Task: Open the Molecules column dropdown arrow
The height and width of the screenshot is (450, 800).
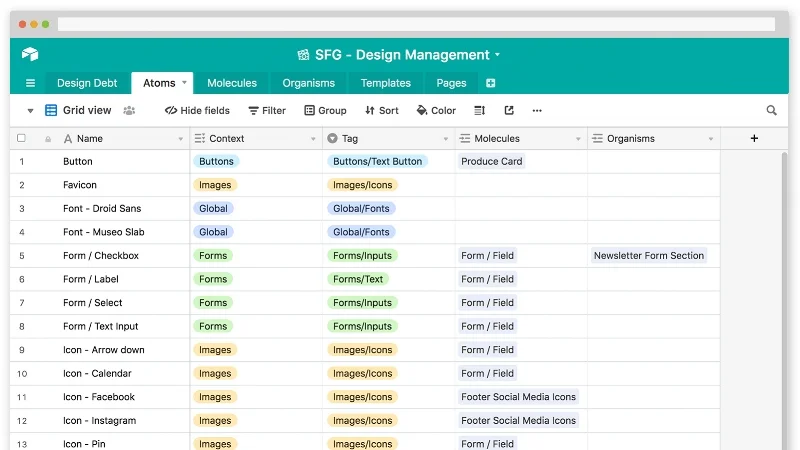Action: (578, 139)
